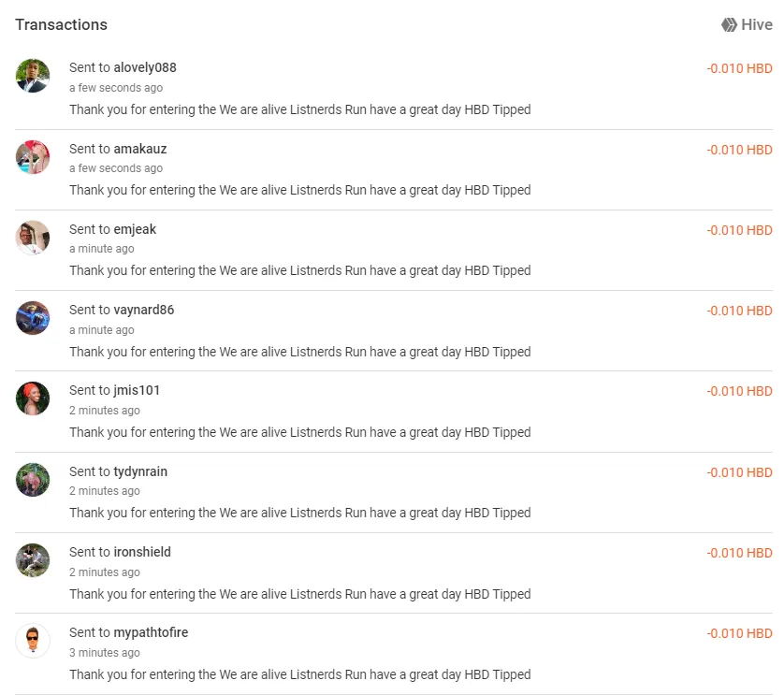This screenshot has width=784, height=695.
Task: Click the memo text under mypathtofire
Action: (299, 674)
